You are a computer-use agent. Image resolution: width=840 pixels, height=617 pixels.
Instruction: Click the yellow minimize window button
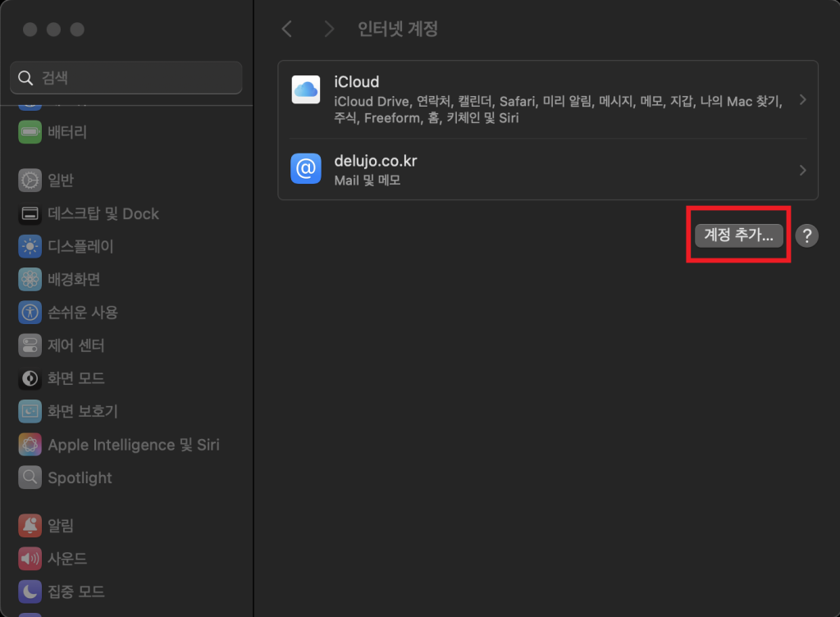coord(53,30)
